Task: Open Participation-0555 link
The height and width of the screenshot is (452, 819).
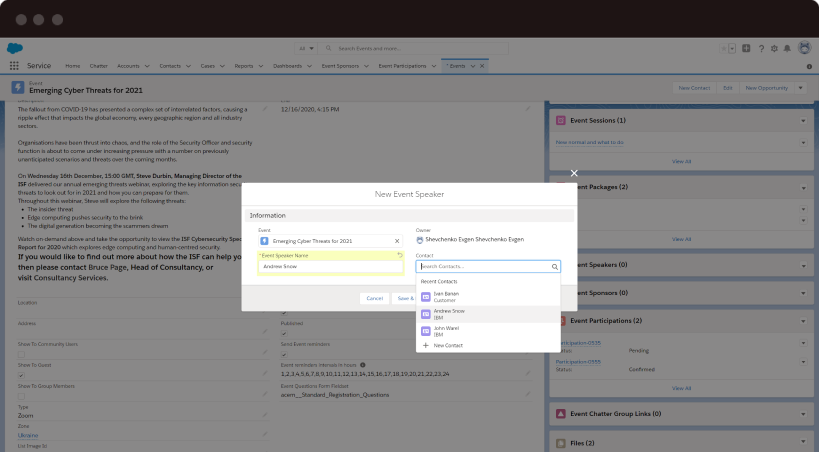Action: pos(578,362)
